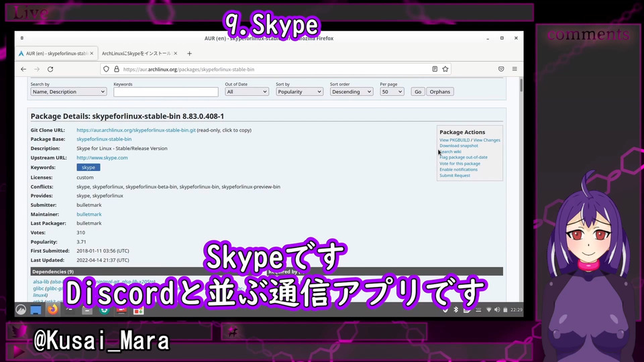
Task: Click the page vertical scrollbar thumb
Action: [521, 85]
